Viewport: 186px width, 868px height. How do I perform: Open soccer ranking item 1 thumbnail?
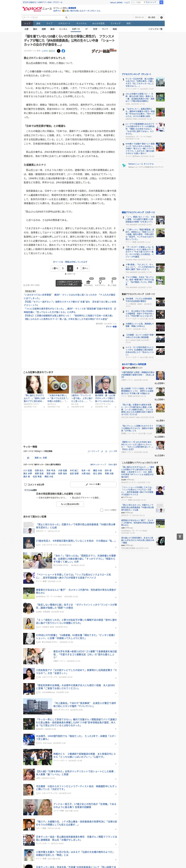[160, 82]
